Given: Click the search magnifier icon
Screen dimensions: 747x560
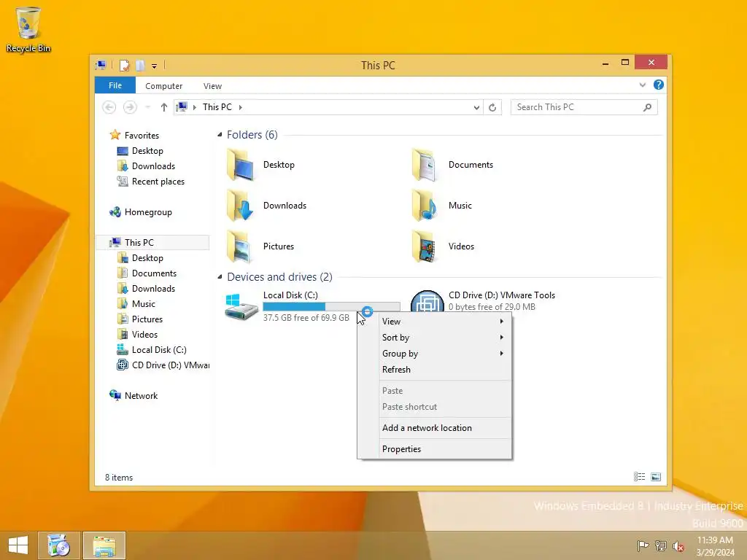Looking at the screenshot, I should coord(647,108).
